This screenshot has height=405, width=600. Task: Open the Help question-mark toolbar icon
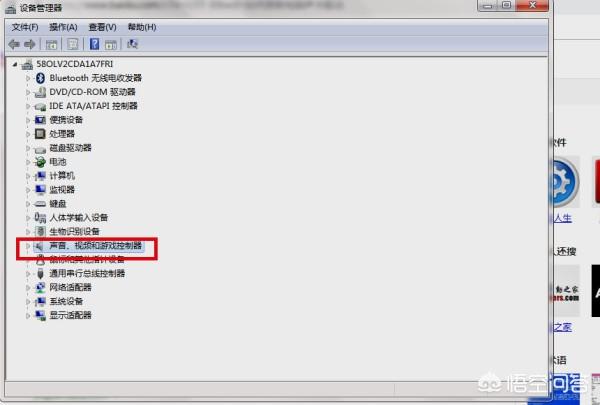pos(94,44)
